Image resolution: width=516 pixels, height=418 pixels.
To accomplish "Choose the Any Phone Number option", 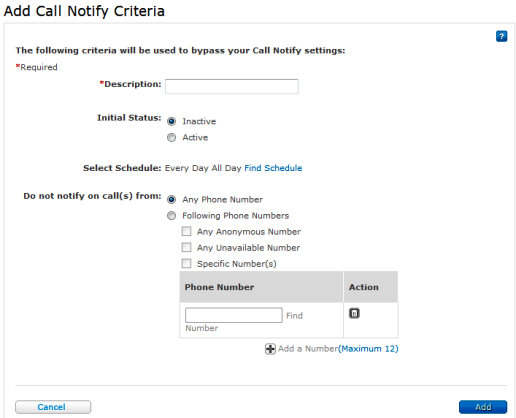I will click(171, 199).
